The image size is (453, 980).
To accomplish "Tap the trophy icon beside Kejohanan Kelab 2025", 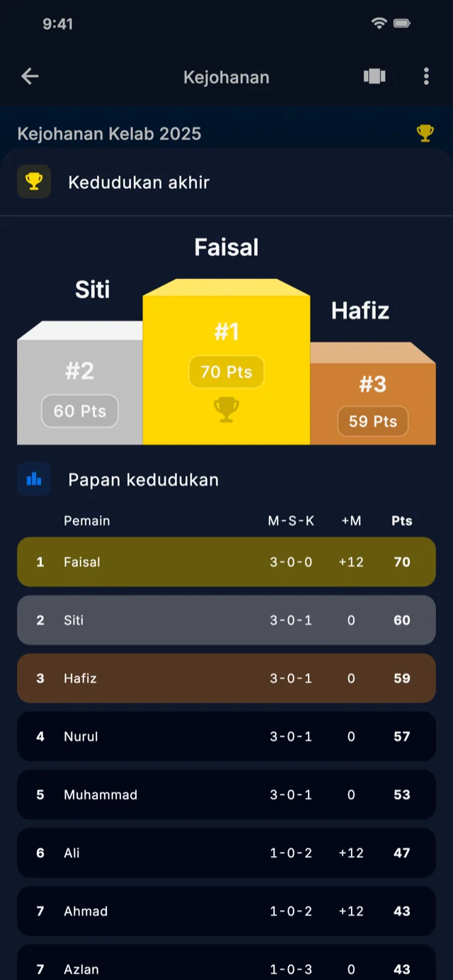I will click(x=425, y=132).
